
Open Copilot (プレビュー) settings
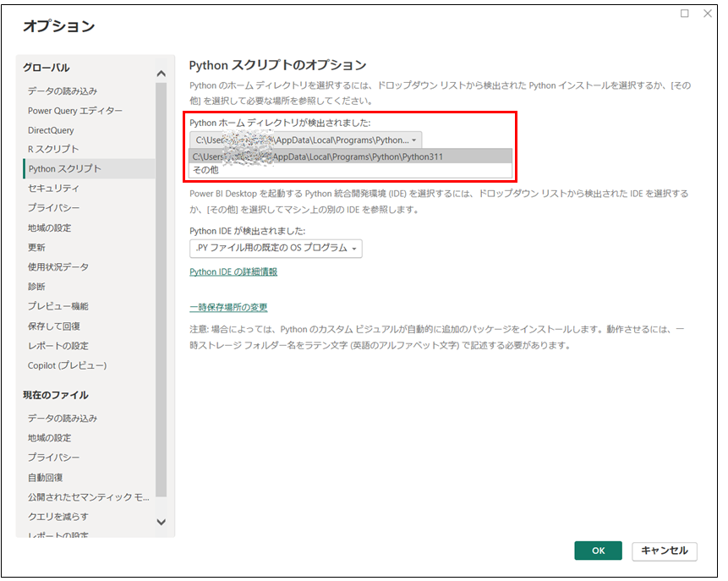coord(67,365)
